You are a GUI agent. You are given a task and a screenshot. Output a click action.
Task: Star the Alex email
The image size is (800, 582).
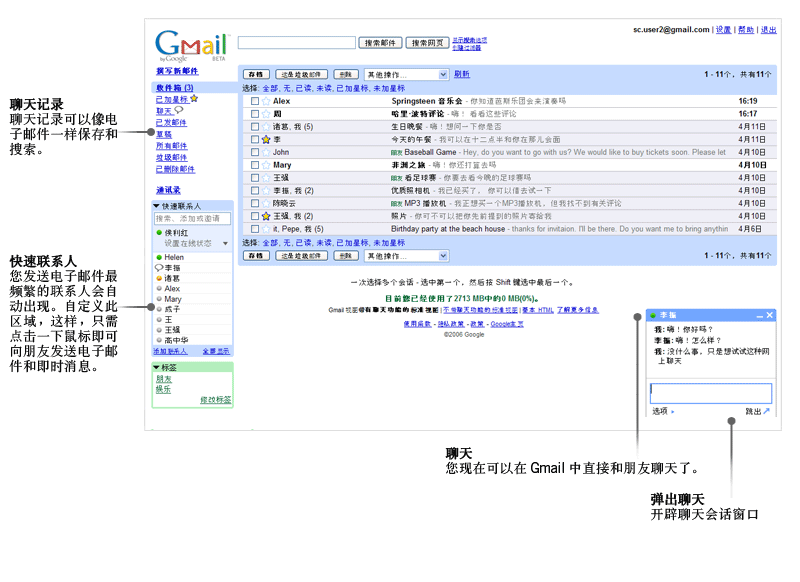266,101
